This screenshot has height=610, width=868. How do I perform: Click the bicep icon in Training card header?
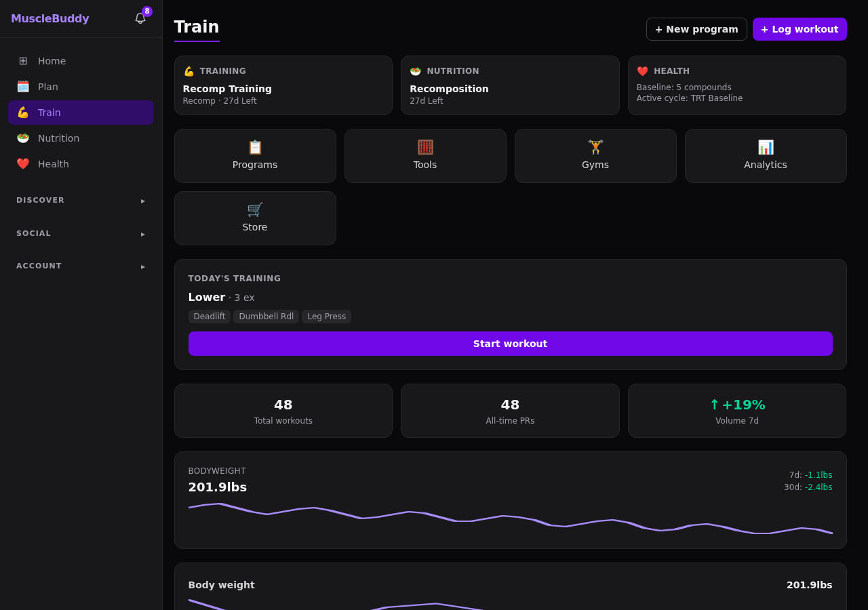click(189, 71)
